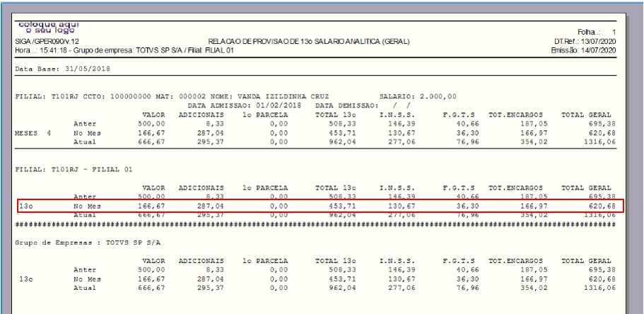Click employee-block Atual F.G.T.S "76,96"
The height and width of the screenshot is (314, 644).
pyautogui.click(x=467, y=142)
